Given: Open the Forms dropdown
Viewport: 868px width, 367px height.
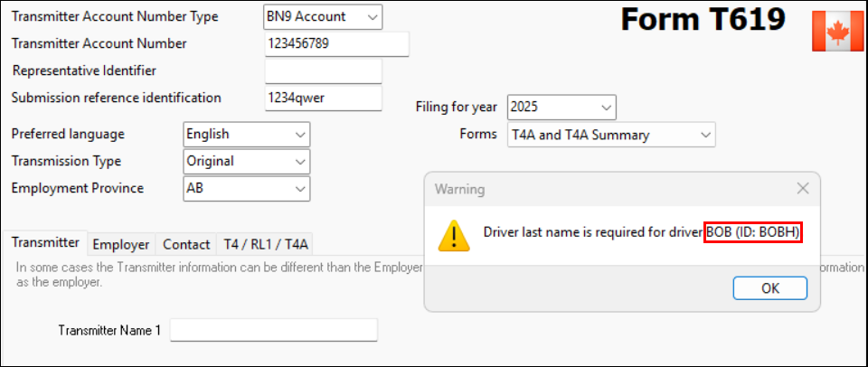Looking at the screenshot, I should click(x=611, y=135).
